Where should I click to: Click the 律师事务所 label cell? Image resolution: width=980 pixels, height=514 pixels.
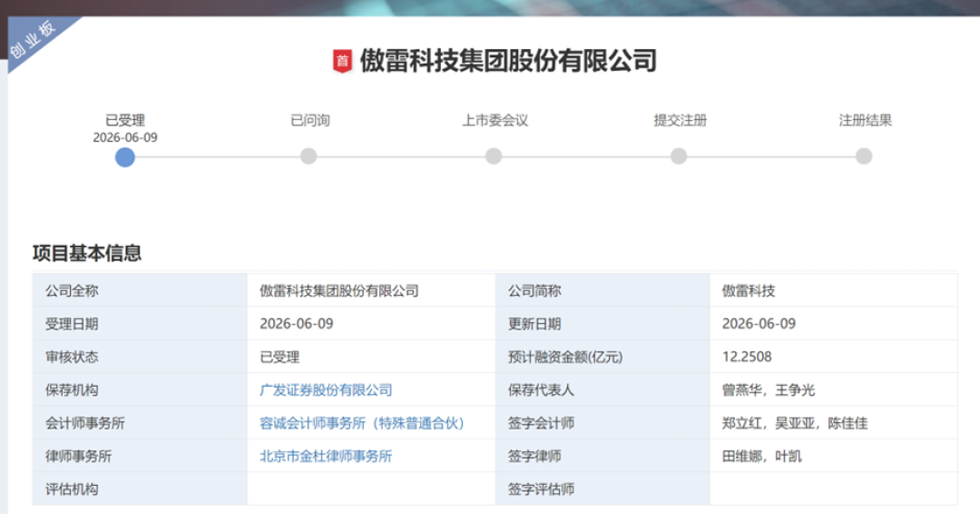pos(140,457)
